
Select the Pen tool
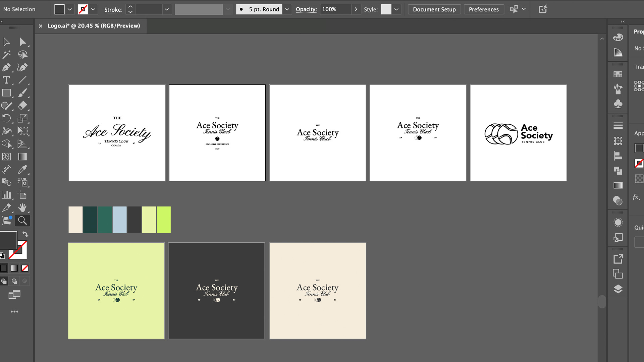point(6,67)
